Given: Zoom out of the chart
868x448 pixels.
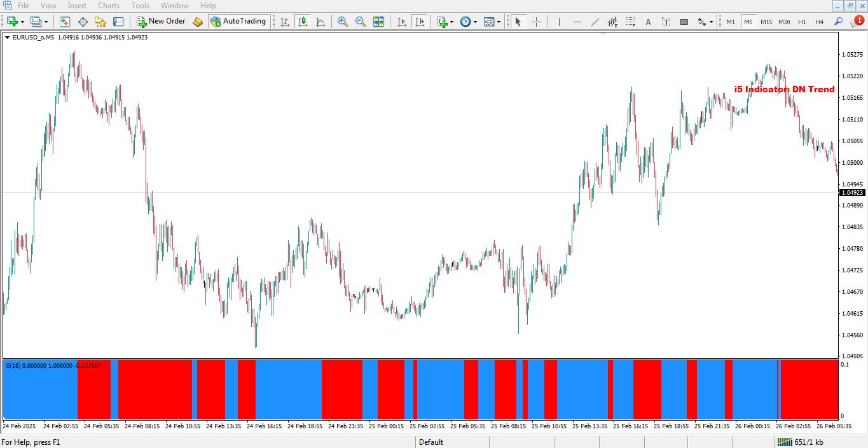Looking at the screenshot, I should [x=361, y=22].
